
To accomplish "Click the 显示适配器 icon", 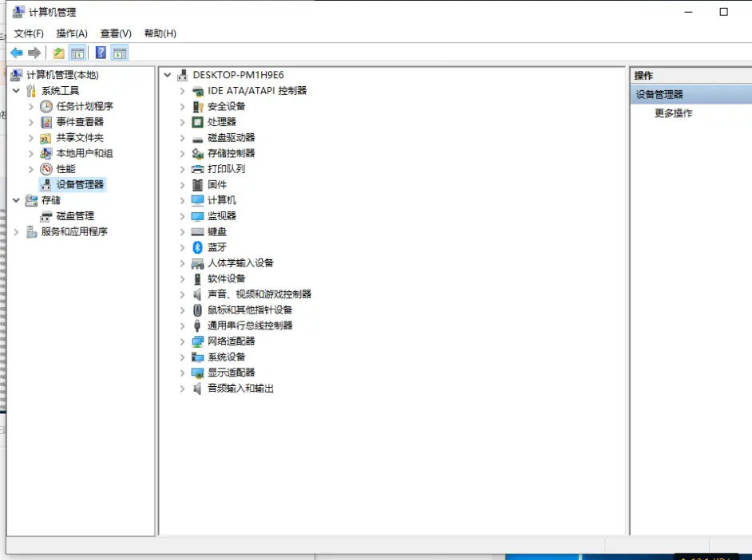I will tap(198, 373).
